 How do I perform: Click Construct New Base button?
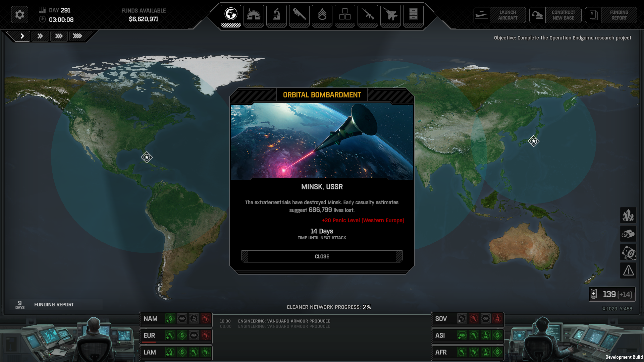[555, 15]
